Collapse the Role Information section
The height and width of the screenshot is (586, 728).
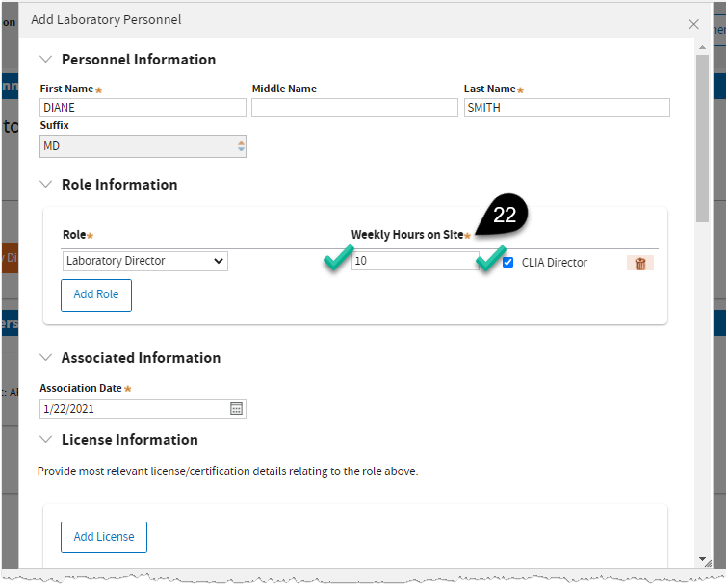[x=45, y=185]
